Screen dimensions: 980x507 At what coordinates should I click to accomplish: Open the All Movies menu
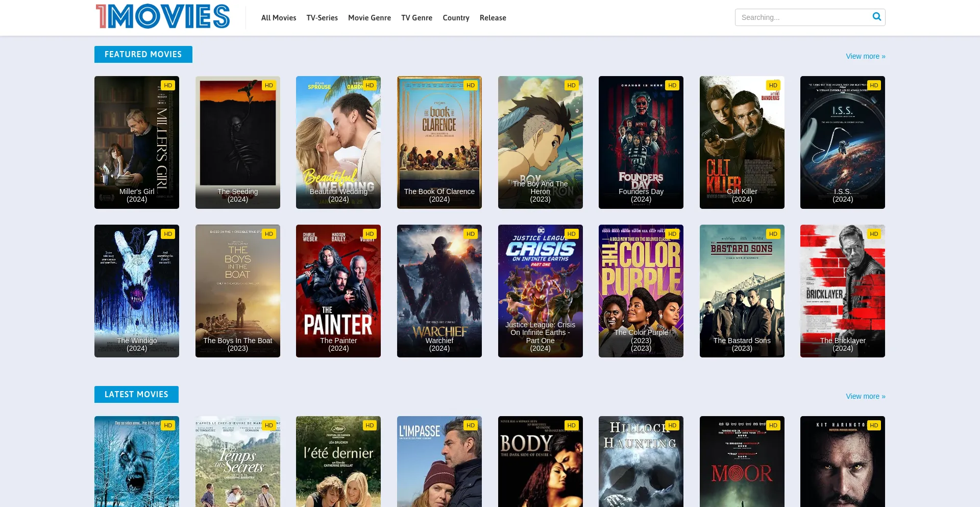(279, 18)
